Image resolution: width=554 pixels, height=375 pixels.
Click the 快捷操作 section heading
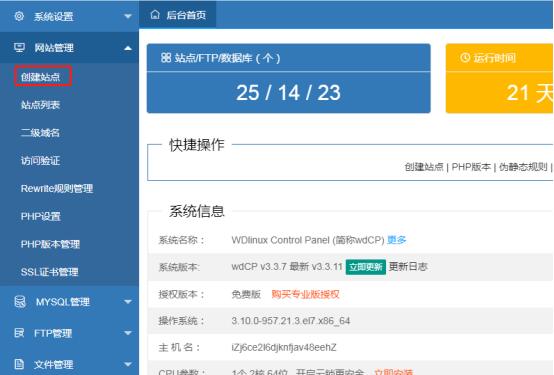click(x=196, y=145)
